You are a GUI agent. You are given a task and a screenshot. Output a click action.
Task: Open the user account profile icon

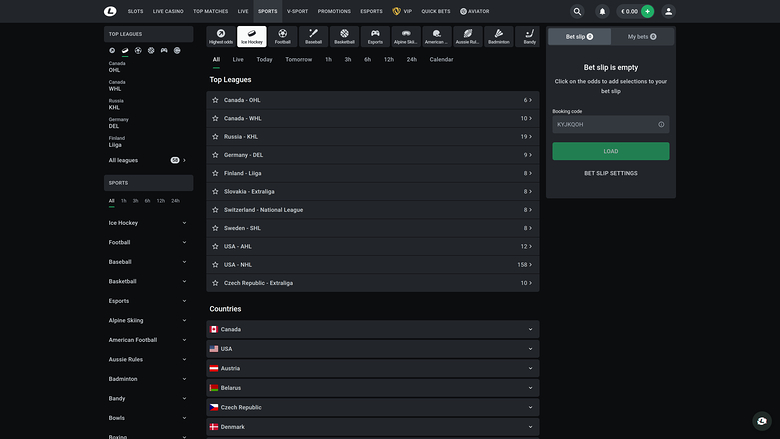[669, 11]
